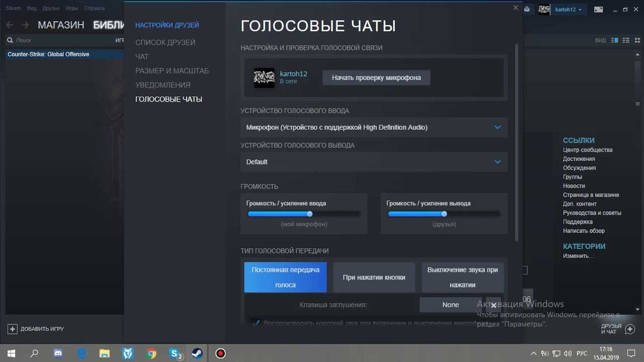Set mute hotkey None button
This screenshot has width=644, height=362.
(451, 305)
